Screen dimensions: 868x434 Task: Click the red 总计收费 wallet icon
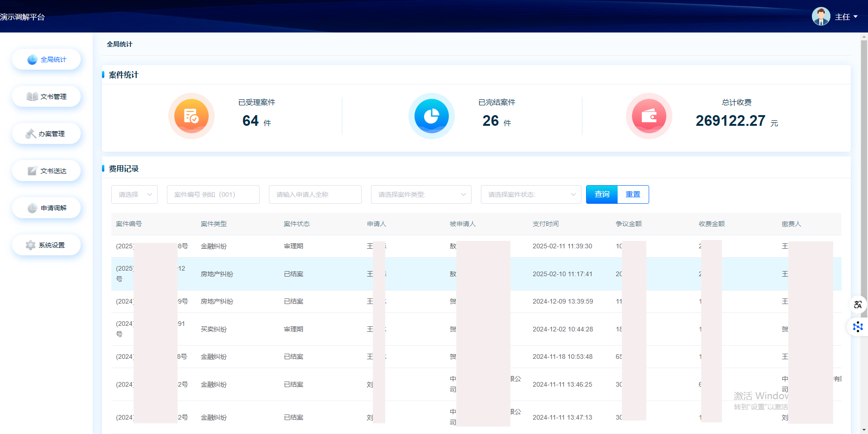pos(649,116)
